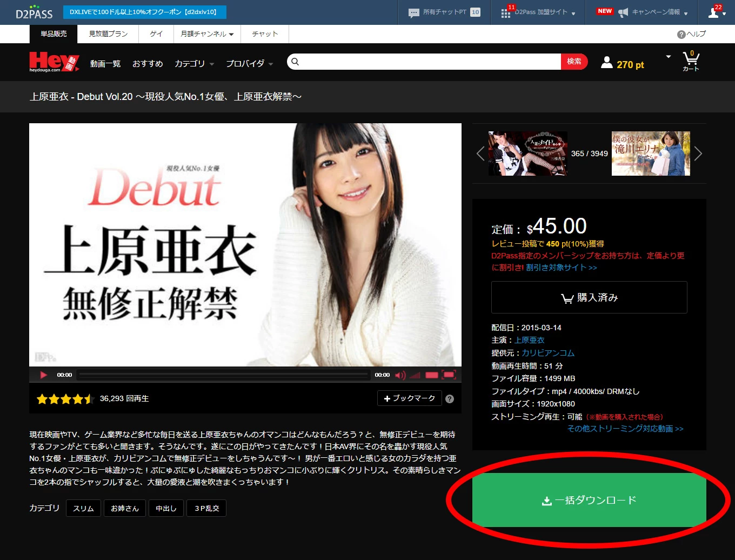Add the video with ブックマーク button

[410, 398]
